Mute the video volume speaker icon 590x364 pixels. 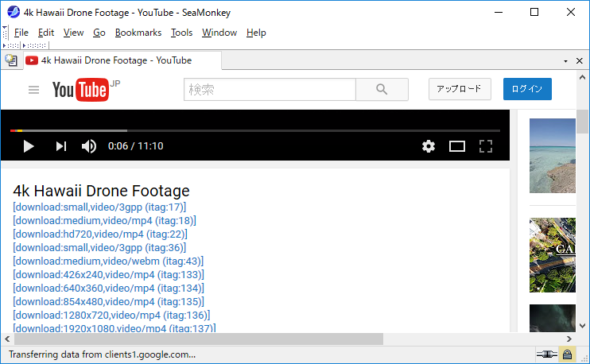89,146
